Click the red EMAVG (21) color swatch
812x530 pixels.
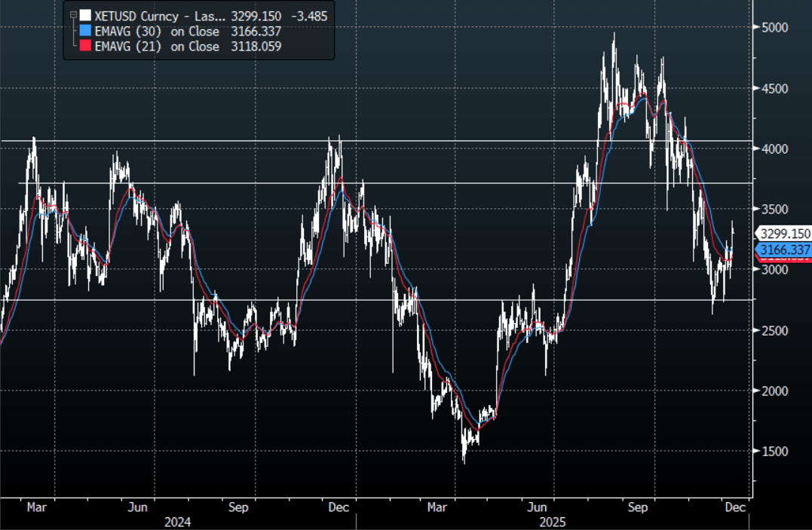tap(85, 47)
